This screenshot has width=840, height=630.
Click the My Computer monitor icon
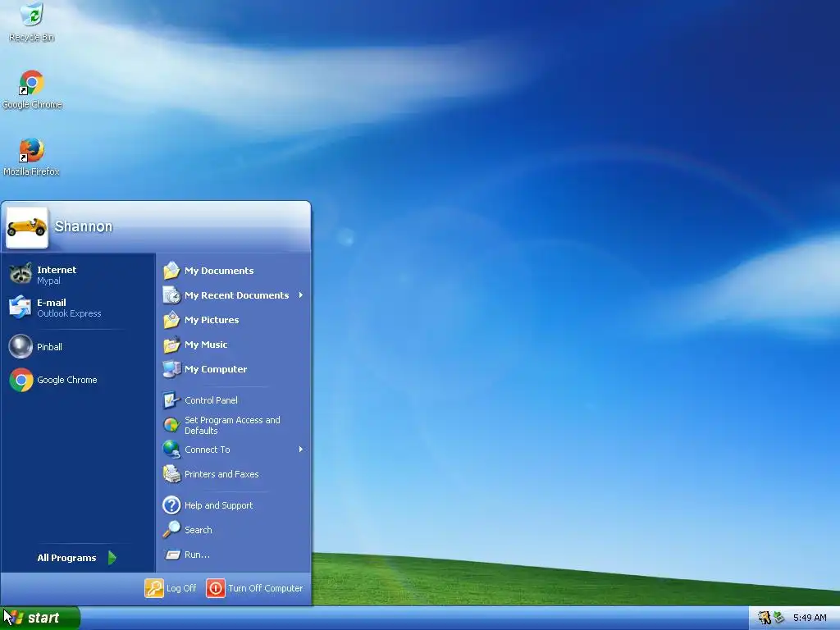click(x=171, y=369)
